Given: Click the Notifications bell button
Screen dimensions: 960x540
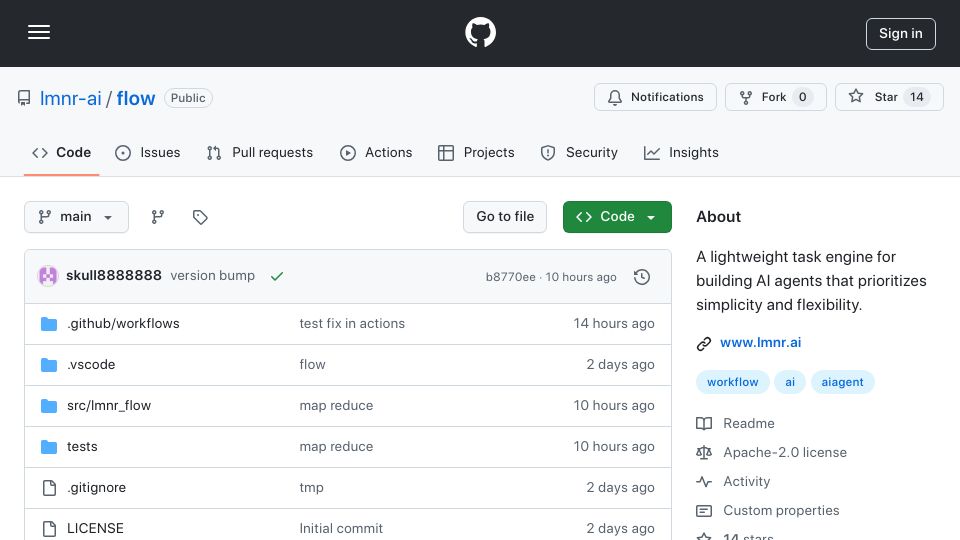Looking at the screenshot, I should pyautogui.click(x=655, y=97).
